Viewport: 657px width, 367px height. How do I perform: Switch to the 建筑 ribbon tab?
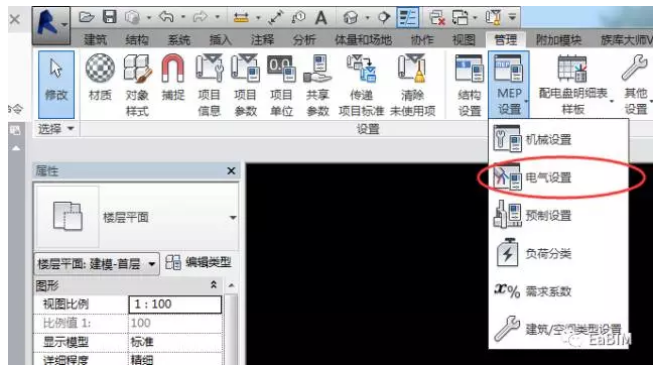tap(95, 40)
